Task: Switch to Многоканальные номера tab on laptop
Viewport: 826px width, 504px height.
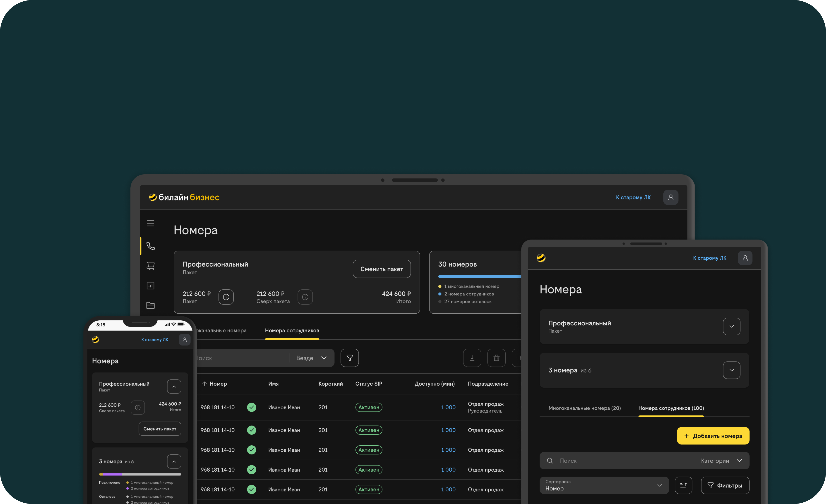Action: click(x=222, y=330)
